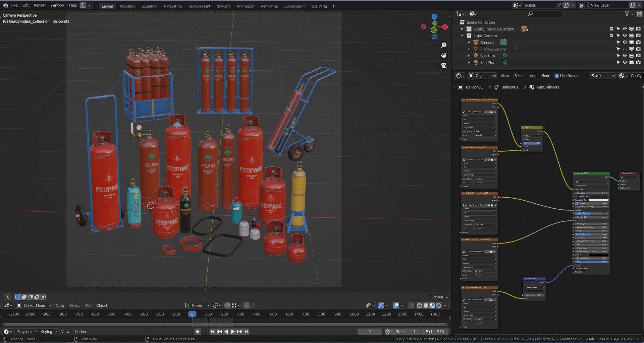
Task: Jump to the timeline end frame
Action: 247,332
